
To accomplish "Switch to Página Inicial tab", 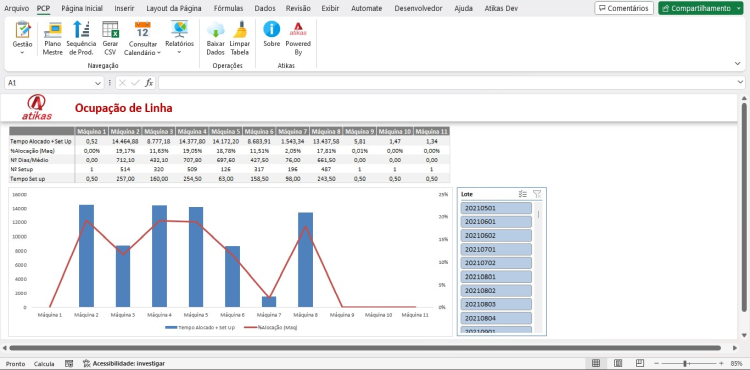I will 82,8.
